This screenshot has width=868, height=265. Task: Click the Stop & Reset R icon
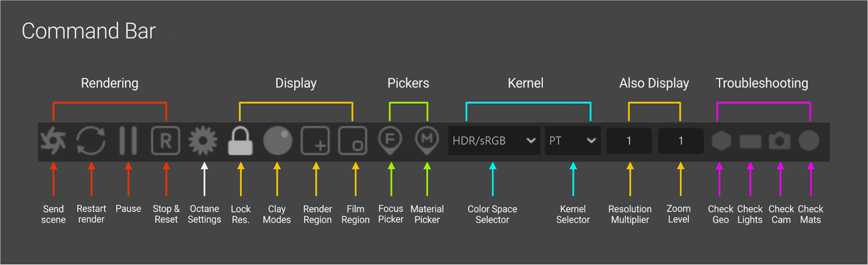(x=165, y=141)
